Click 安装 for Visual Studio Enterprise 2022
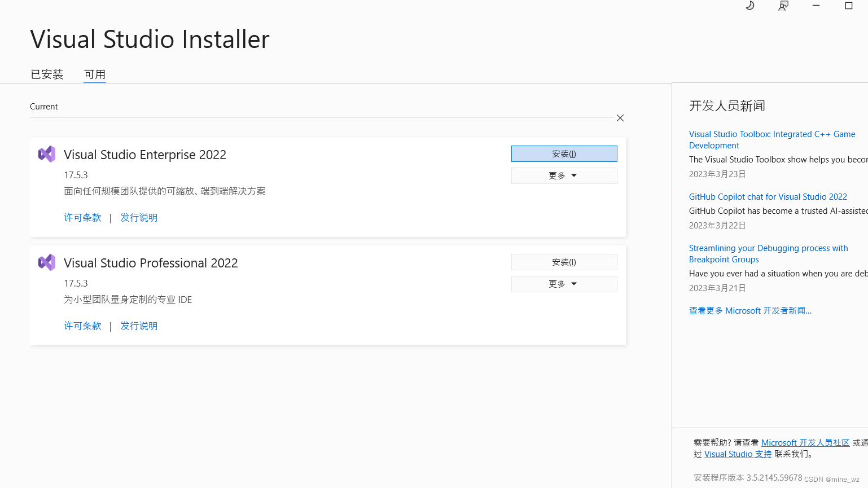This screenshot has width=868, height=488. (x=564, y=153)
